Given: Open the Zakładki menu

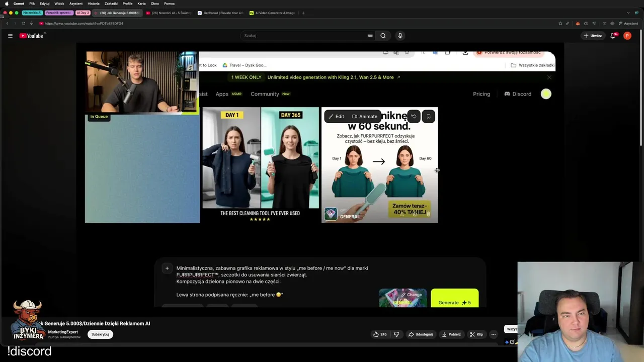Looking at the screenshot, I should [111, 4].
